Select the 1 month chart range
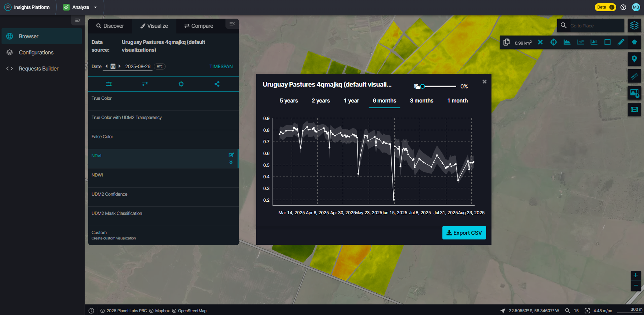 pos(457,101)
